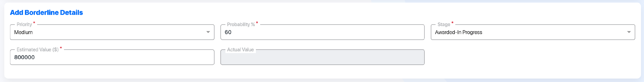Image resolution: width=644 pixels, height=82 pixels.
Task: Click the Actual Value label
Action: pos(240,50)
